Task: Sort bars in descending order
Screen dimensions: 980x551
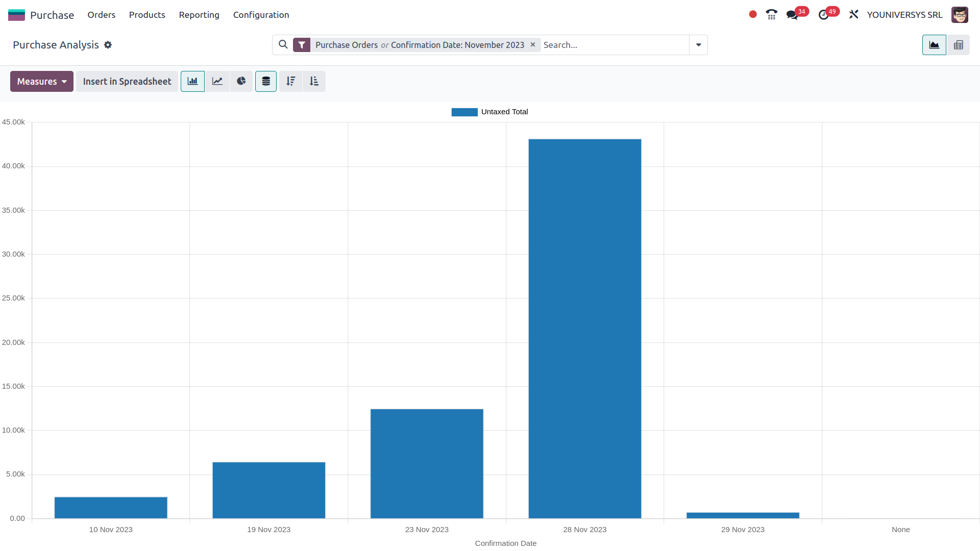Action: 290,81
